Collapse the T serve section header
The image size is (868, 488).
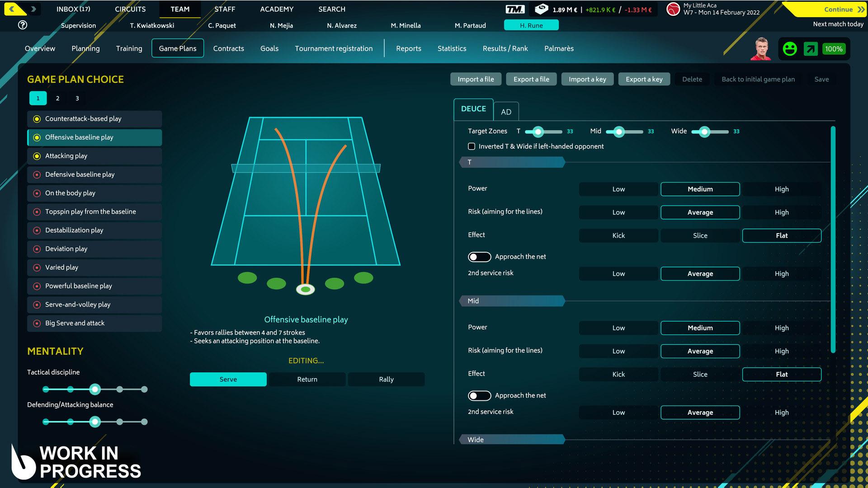[x=512, y=162]
